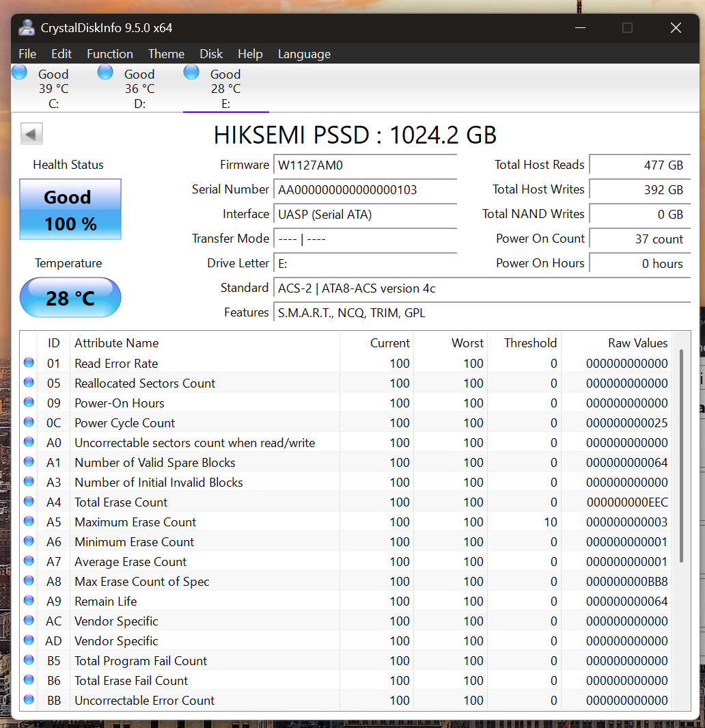Click the status icon for Remain Life

click(29, 600)
